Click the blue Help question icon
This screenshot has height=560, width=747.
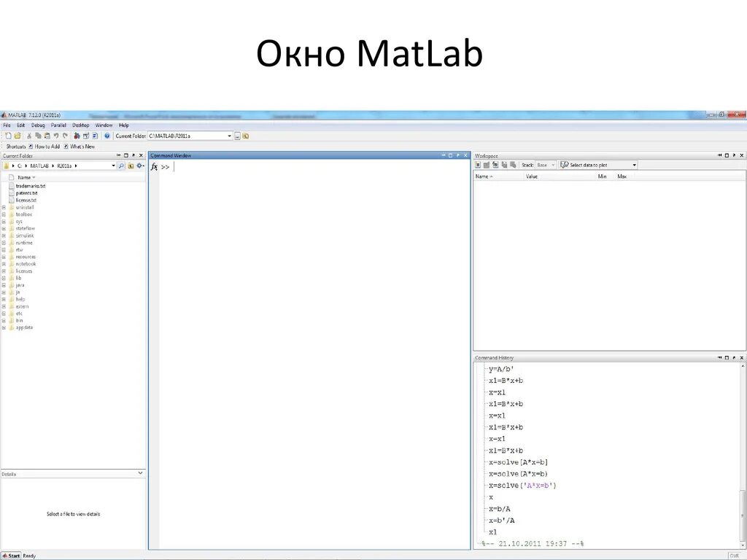(x=107, y=136)
